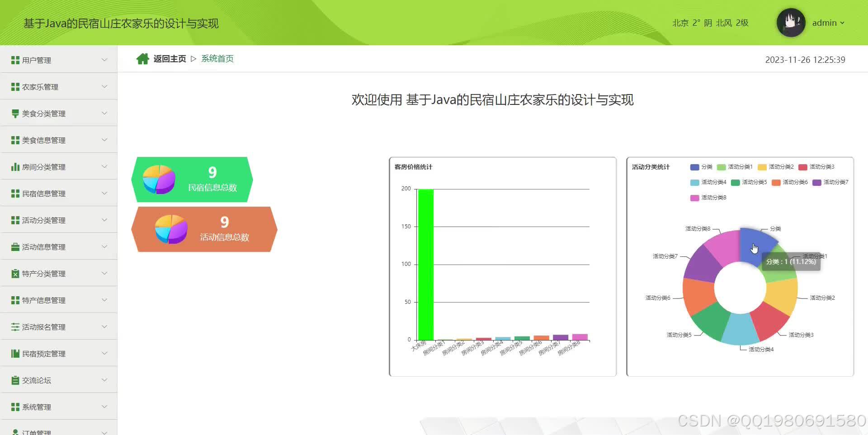Click the tall green 大床房 bar

[425, 265]
